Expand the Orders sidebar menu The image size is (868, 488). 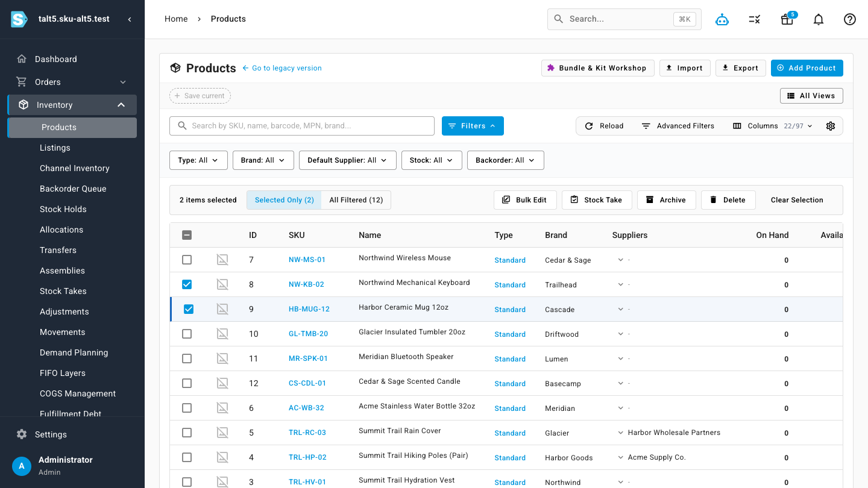click(123, 82)
